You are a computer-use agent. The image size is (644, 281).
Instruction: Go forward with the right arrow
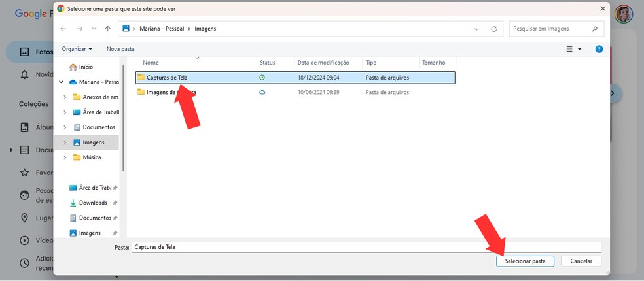coord(80,29)
